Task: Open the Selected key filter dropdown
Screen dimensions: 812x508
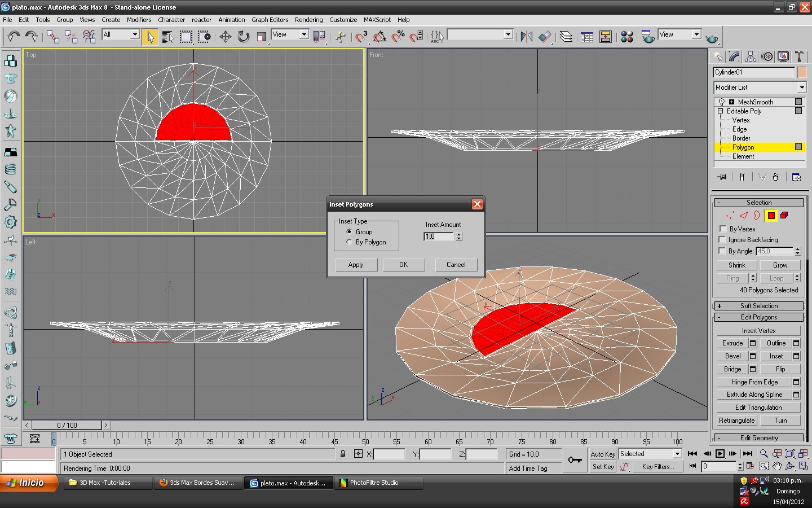Action: click(x=650, y=454)
